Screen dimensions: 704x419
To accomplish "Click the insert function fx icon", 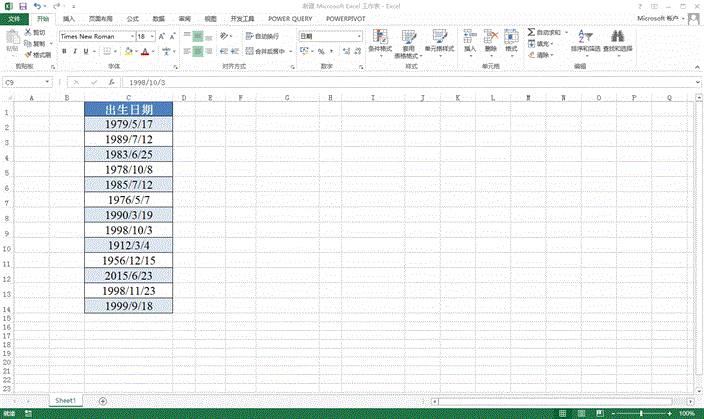I will (110, 83).
